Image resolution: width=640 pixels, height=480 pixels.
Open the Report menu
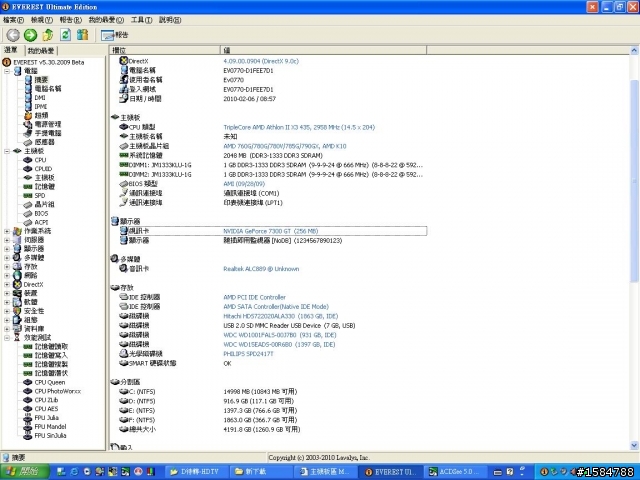coord(71,20)
